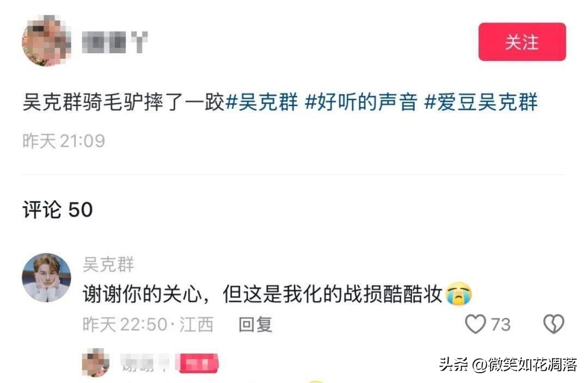Click the post caption 吴克群骑毛驴摔了一跤
Screen dimensions: 588x383
pyautogui.click(x=124, y=102)
